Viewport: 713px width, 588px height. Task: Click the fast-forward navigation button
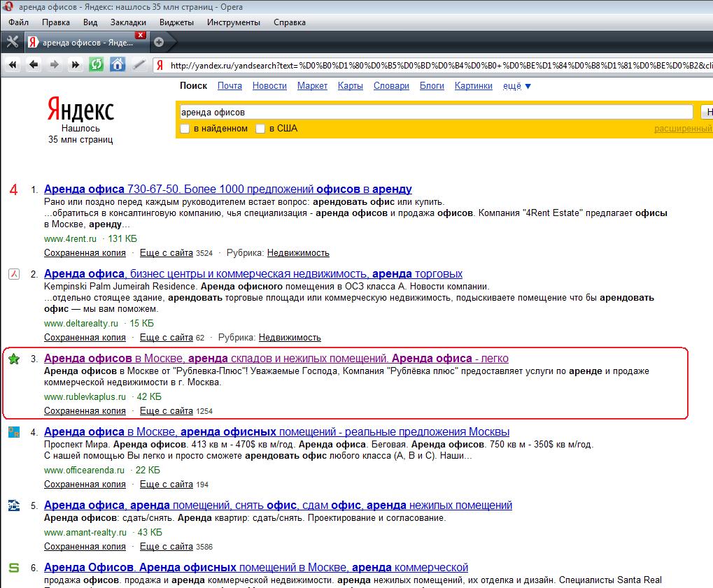75,65
